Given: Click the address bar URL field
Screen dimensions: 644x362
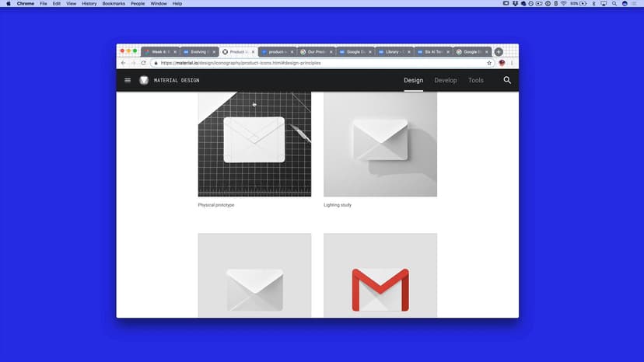Looking at the screenshot, I should 311,63.
